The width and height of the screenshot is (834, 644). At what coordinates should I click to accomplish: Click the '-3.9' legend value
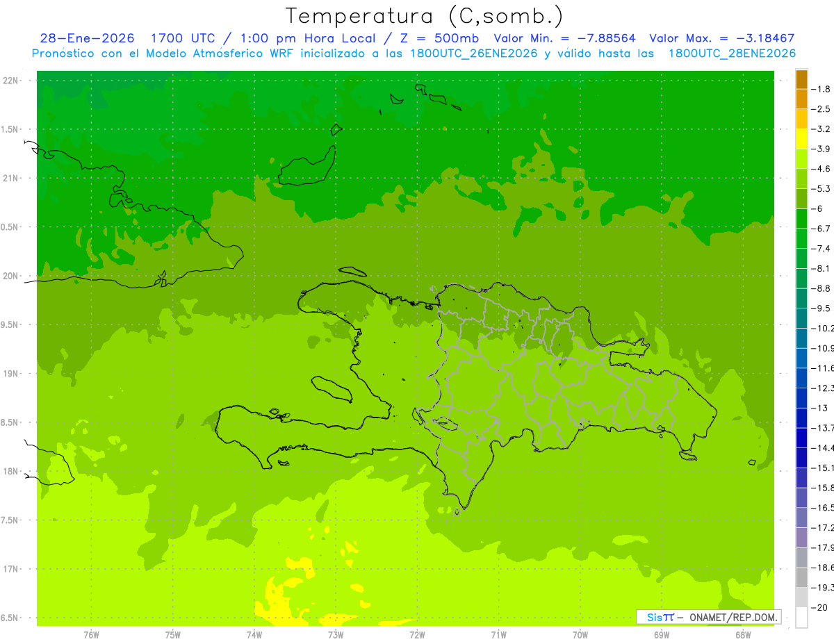coord(821,149)
